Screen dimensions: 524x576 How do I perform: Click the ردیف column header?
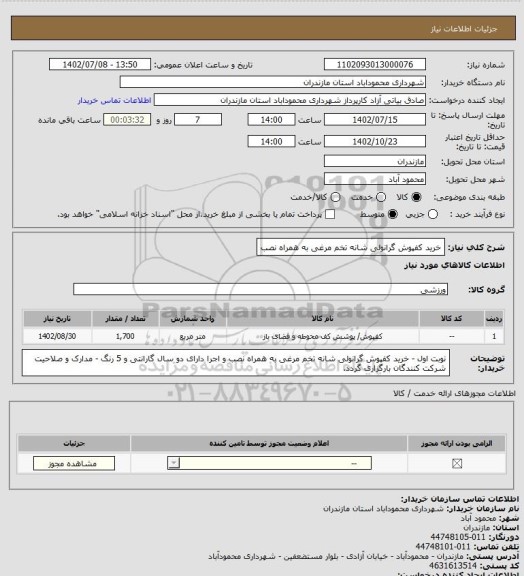tap(494, 319)
